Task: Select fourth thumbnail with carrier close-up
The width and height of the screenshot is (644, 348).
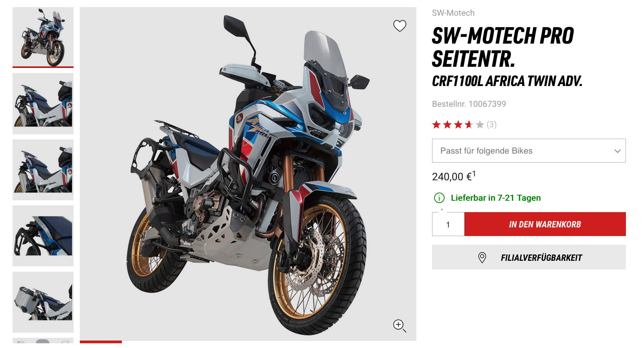Action: click(43, 236)
